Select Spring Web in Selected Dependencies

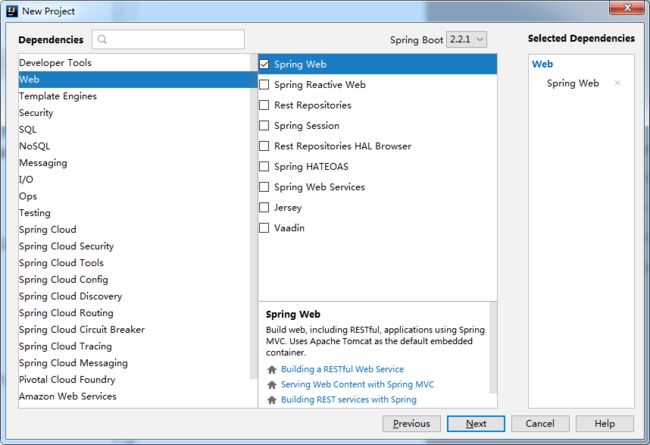pyautogui.click(x=573, y=83)
